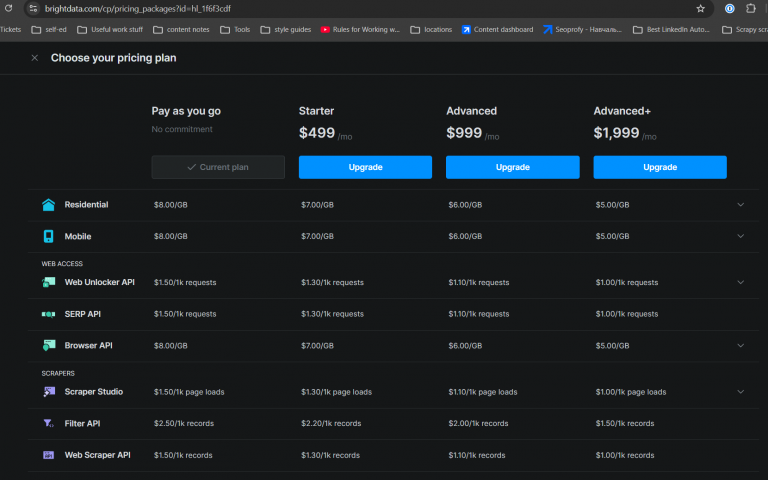Open the self-ed bookmarks folder
This screenshot has height=480, width=768.
point(49,29)
